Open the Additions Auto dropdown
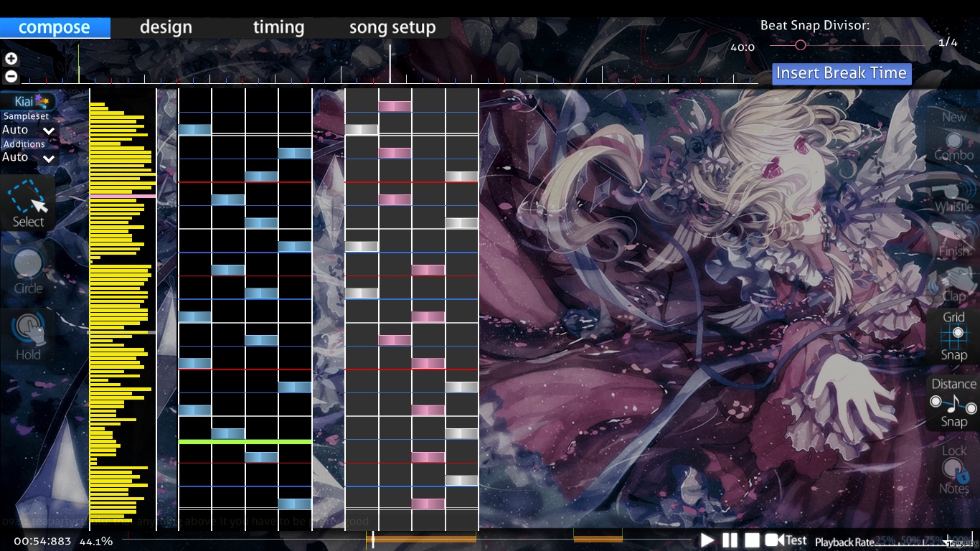Viewport: 980px width, 551px height. [x=29, y=157]
